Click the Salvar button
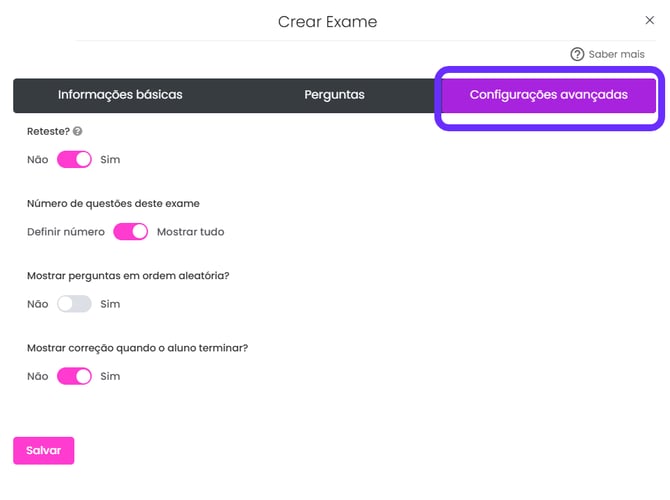Image resolution: width=670 pixels, height=500 pixels. pos(44,450)
